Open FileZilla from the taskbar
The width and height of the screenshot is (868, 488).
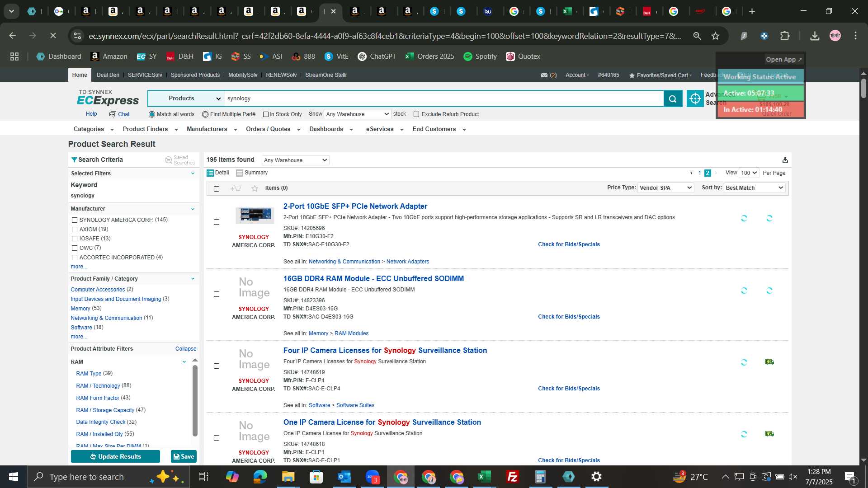tap(512, 477)
